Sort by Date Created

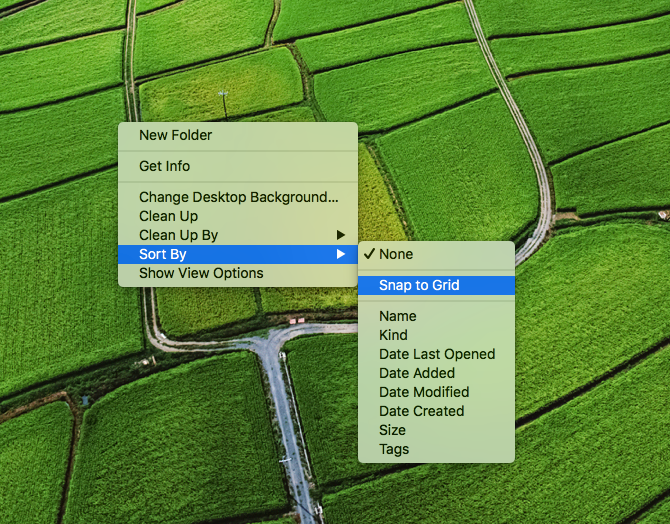click(x=436, y=411)
